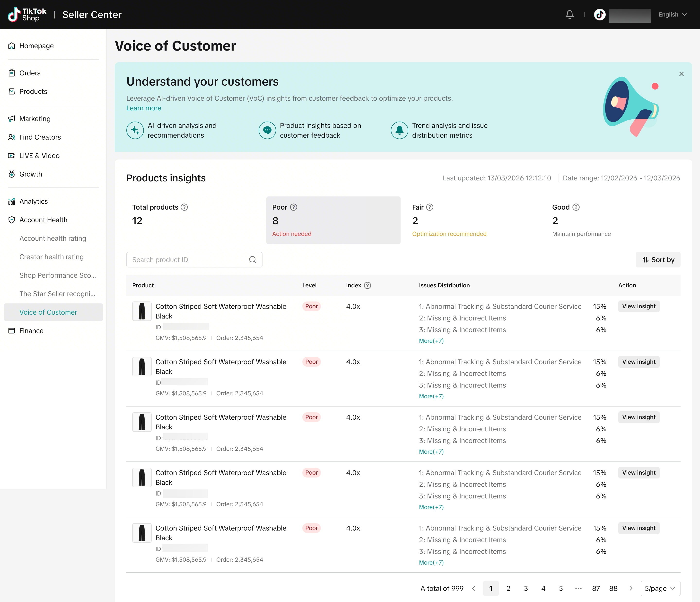
Task: Click View insight for the first product
Action: pyautogui.click(x=639, y=306)
